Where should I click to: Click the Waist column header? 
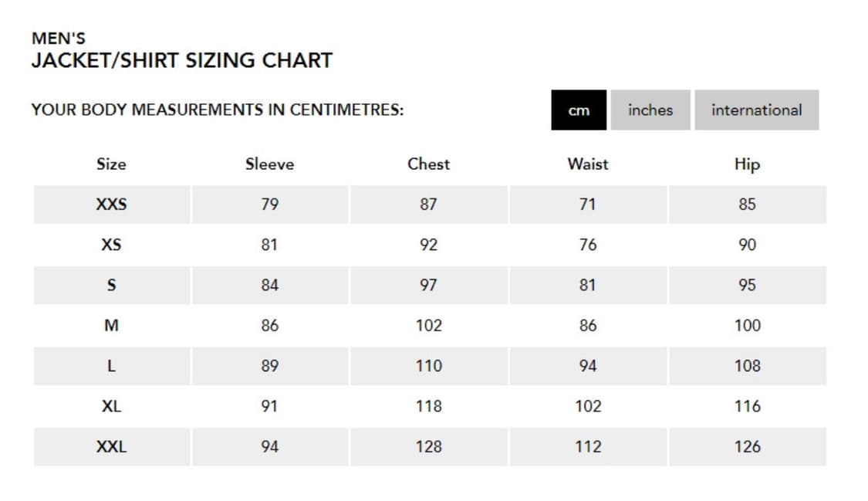tap(588, 164)
